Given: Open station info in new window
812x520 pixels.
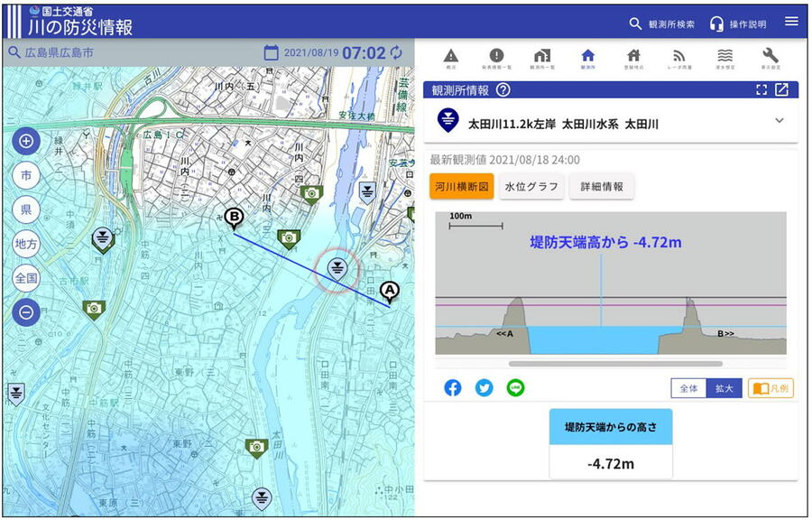Looking at the screenshot, I should pyautogui.click(x=781, y=90).
